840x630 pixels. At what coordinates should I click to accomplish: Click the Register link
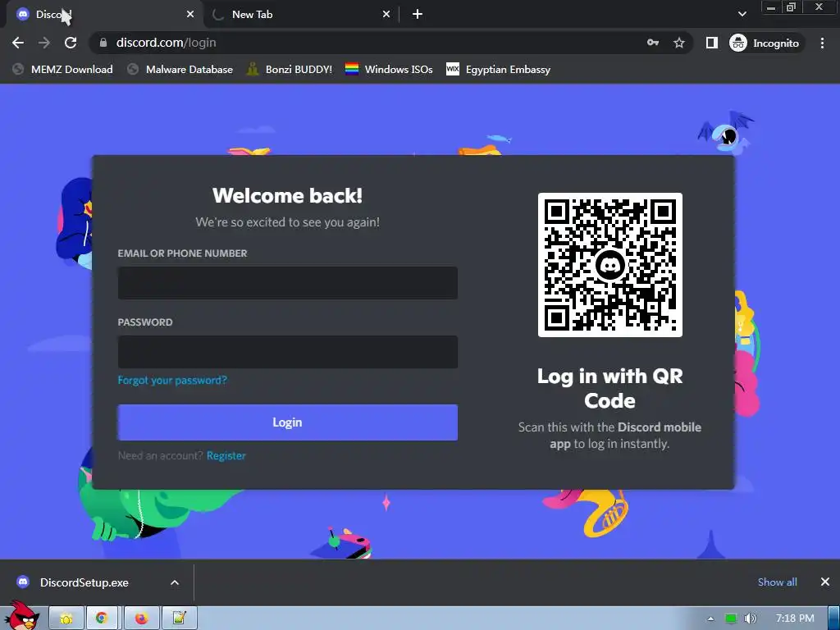tap(226, 456)
